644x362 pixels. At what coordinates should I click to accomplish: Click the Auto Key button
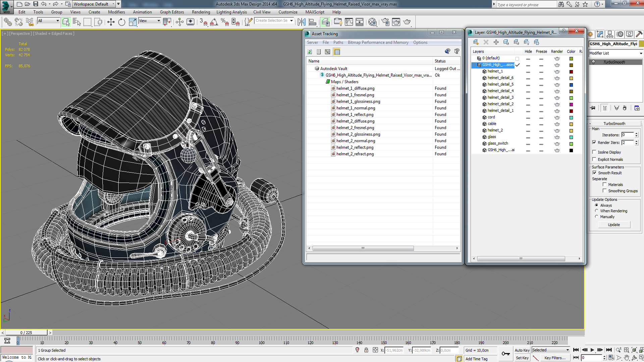click(522, 350)
